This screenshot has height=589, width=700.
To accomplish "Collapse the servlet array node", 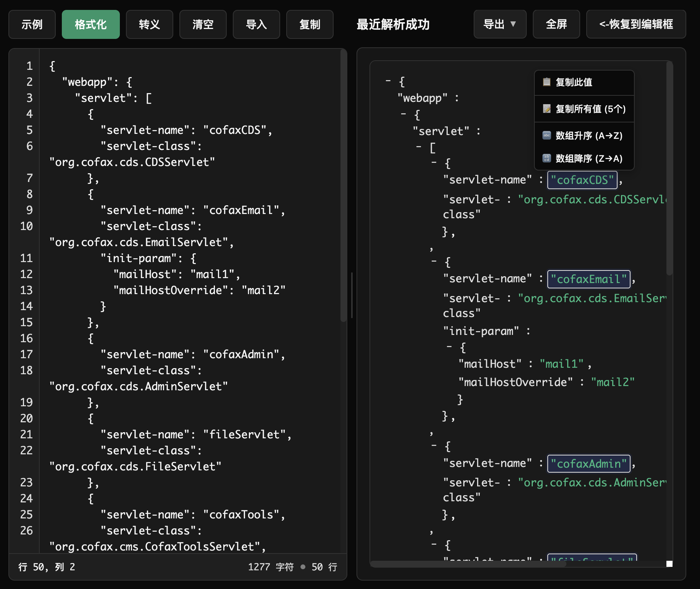I will 419,147.
